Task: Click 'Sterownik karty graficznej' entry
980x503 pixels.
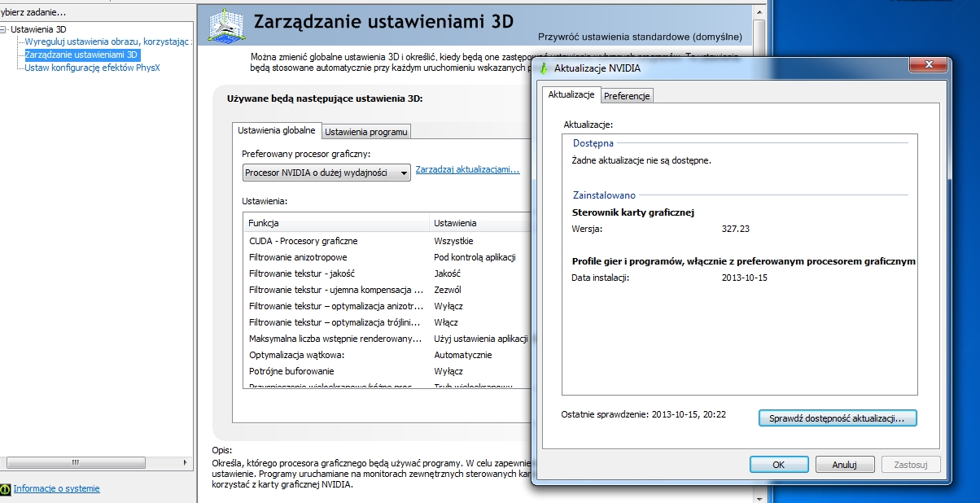Action: [633, 212]
